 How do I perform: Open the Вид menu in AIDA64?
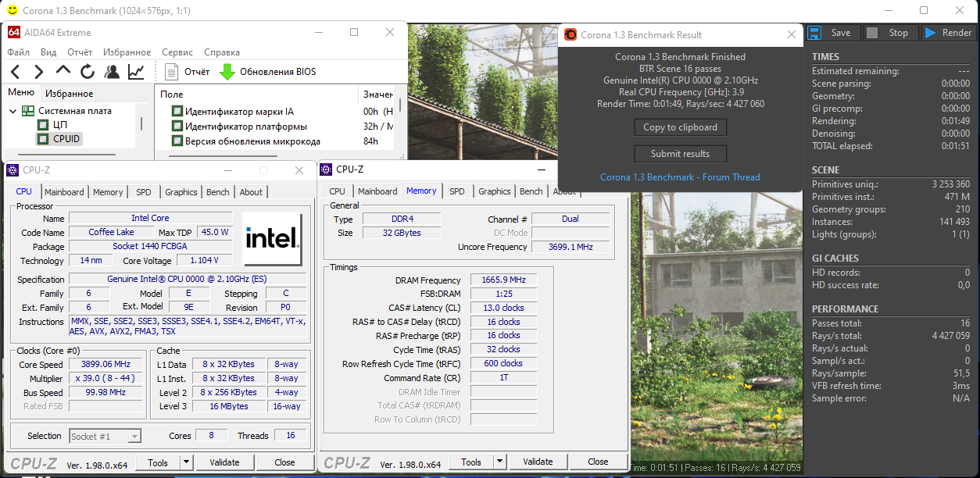pyautogui.click(x=48, y=52)
